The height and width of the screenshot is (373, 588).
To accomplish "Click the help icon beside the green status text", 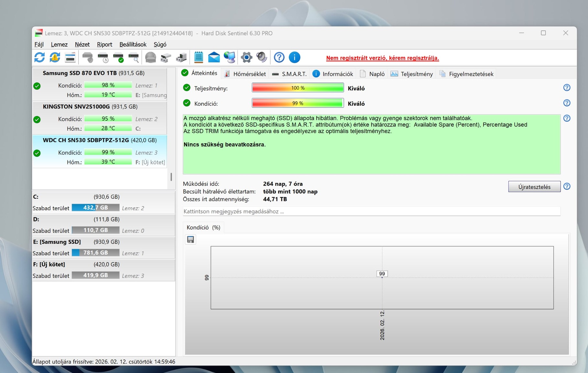I will 567,118.
